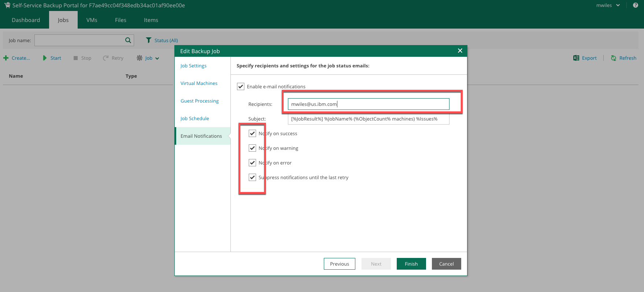Toggle Suppress notifications until last retry checkbox
The image size is (644, 292).
pyautogui.click(x=252, y=177)
